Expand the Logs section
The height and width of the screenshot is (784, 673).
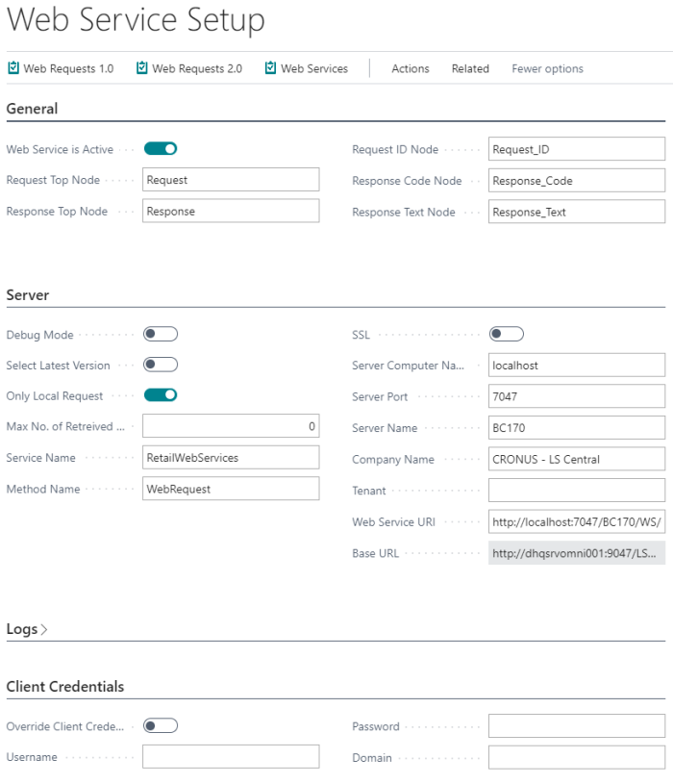tap(27, 629)
